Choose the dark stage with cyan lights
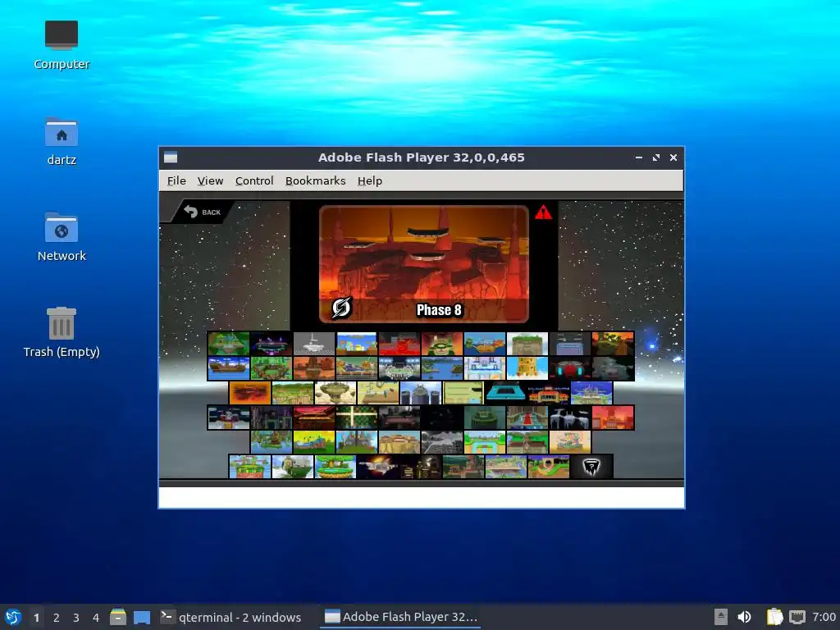The image size is (840, 630). 570,368
